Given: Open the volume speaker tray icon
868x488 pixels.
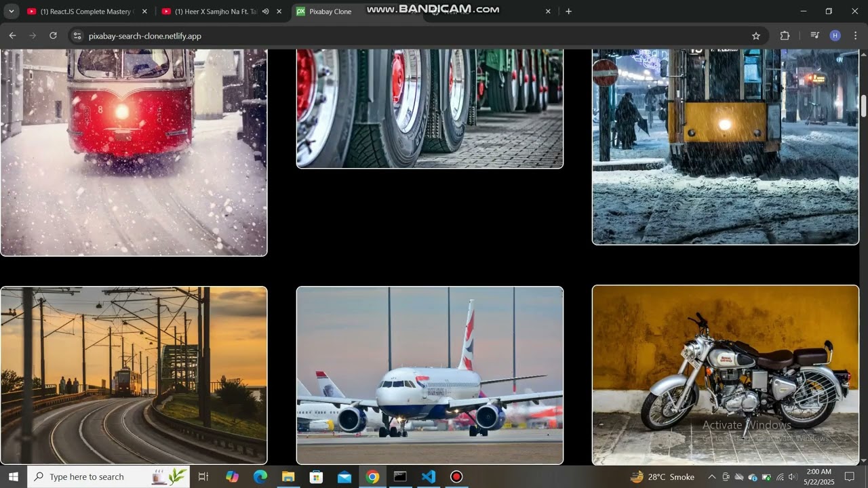Looking at the screenshot, I should (793, 476).
